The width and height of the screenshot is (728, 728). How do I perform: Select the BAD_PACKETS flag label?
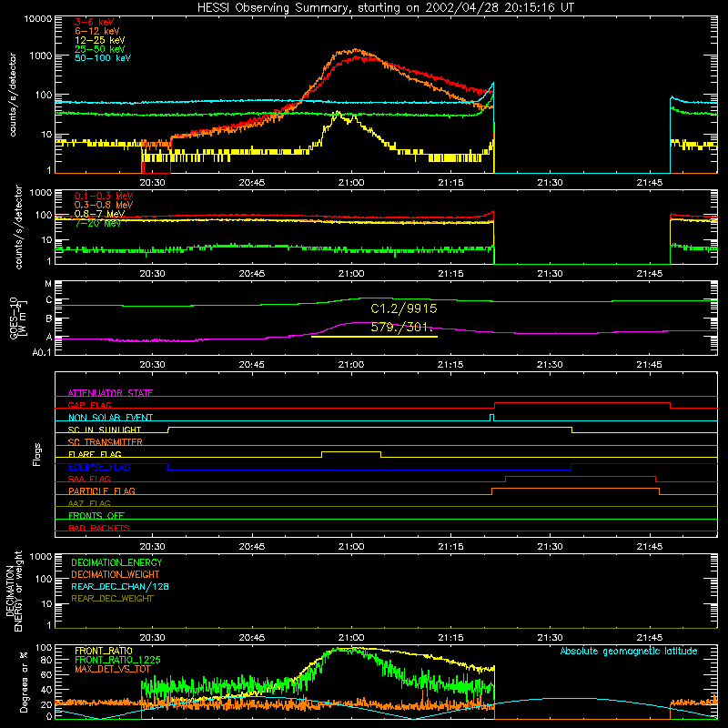(99, 528)
